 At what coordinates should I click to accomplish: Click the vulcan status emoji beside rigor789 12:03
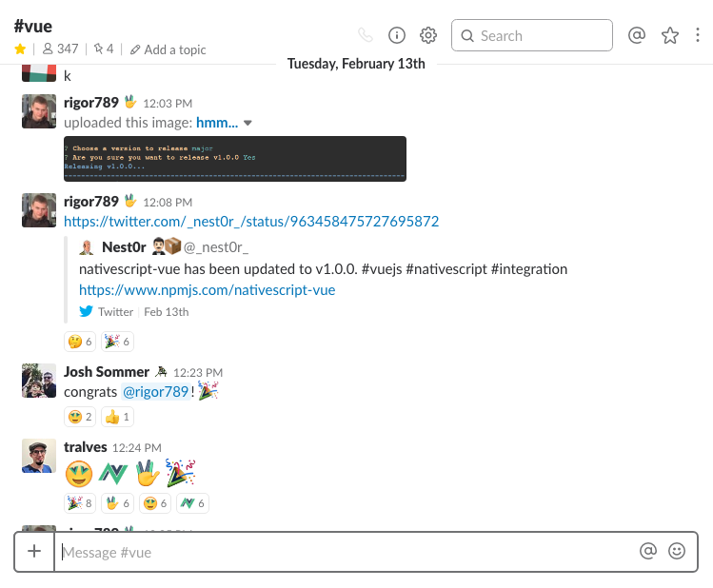[130, 102]
